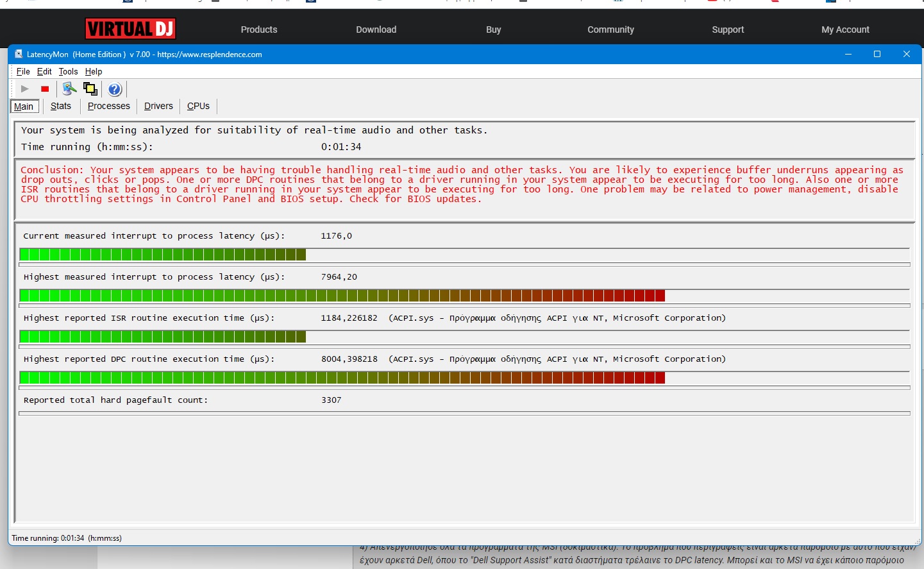Click the highest DPC routine execution time bar

[464, 378]
